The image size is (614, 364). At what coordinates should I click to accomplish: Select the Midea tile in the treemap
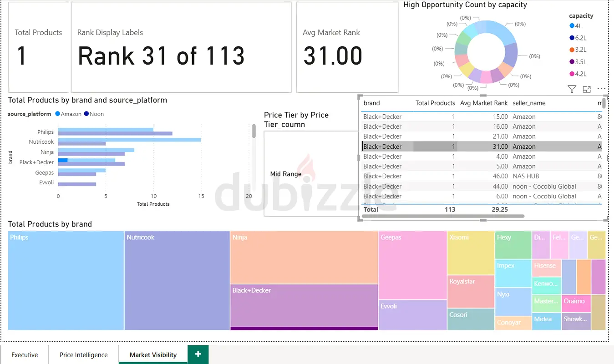click(x=546, y=322)
